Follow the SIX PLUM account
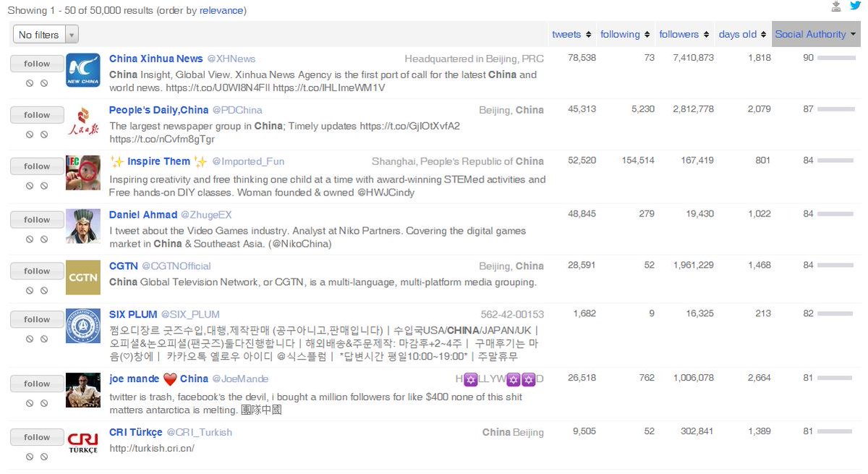This screenshot has width=868, height=474. tap(37, 320)
